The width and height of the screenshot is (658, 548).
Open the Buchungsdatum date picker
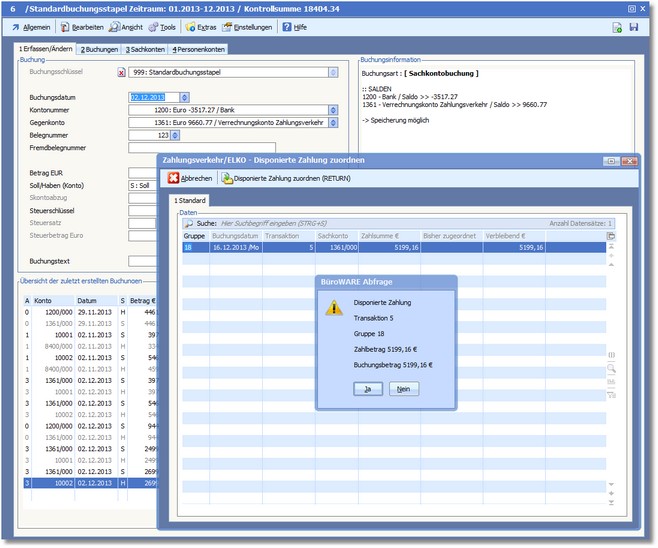(x=185, y=97)
